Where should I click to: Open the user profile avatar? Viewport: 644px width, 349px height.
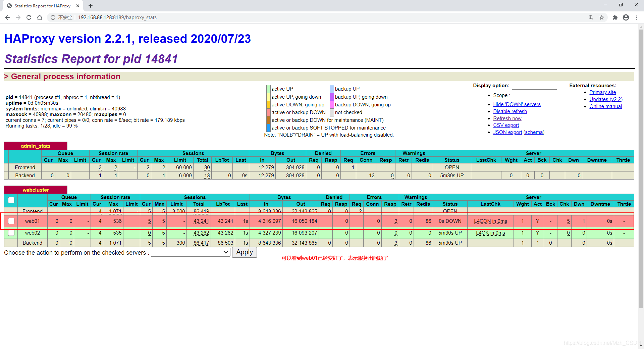coord(626,17)
